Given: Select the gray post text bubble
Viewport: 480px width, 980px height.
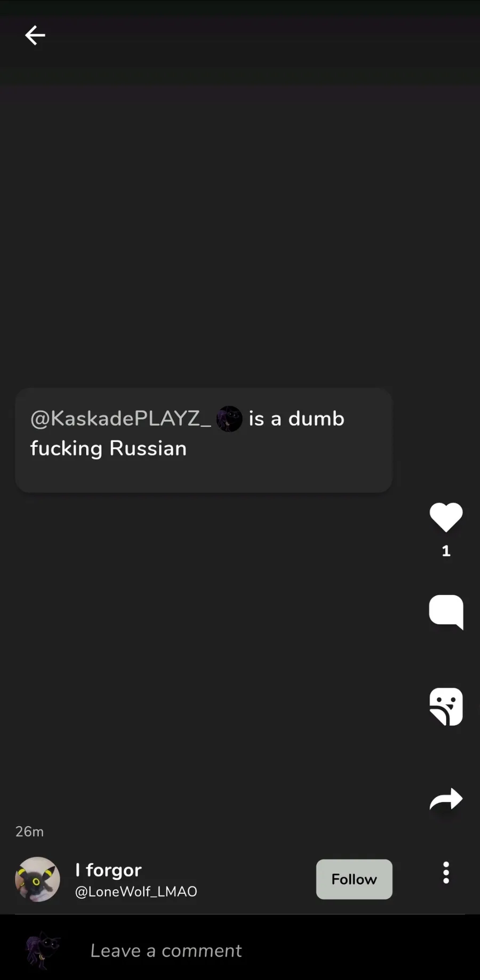Looking at the screenshot, I should 204,440.
